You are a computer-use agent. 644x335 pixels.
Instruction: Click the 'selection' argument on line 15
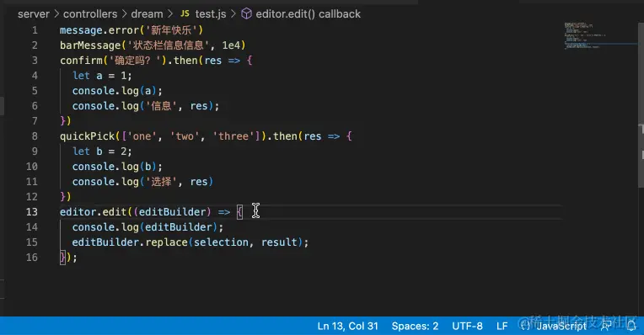coord(221,242)
